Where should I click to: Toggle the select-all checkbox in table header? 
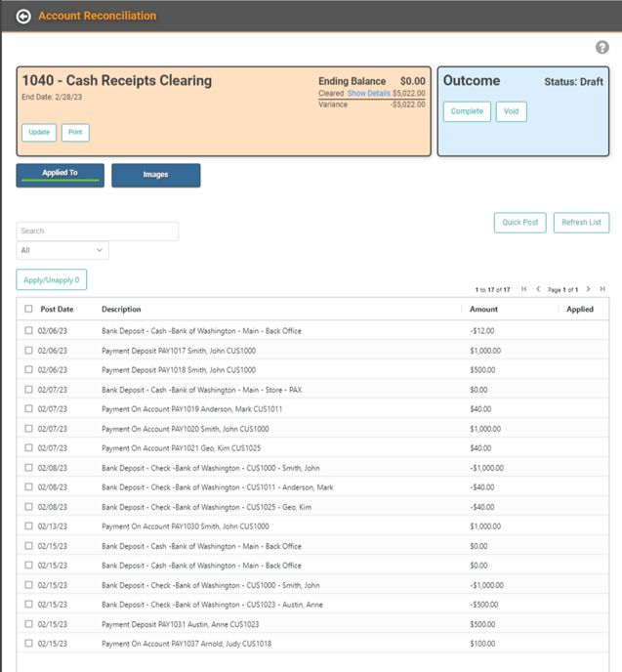click(x=28, y=309)
